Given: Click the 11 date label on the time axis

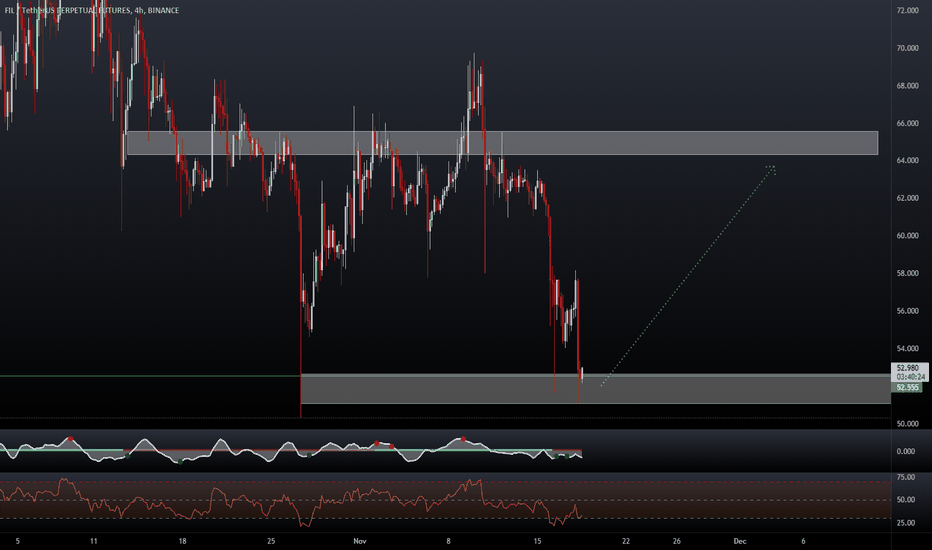Looking at the screenshot, I should (x=93, y=541).
